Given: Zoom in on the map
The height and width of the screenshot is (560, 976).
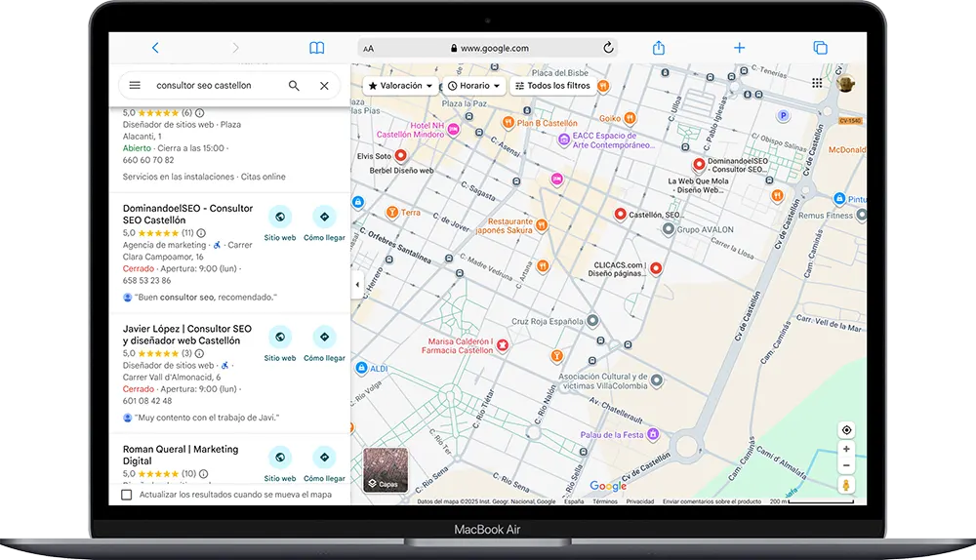Looking at the screenshot, I should point(846,450).
